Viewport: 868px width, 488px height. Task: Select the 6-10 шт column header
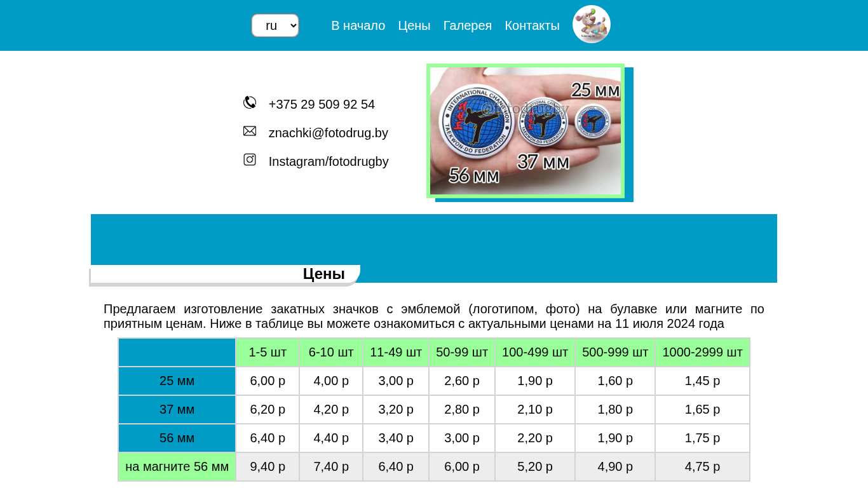tap(331, 353)
